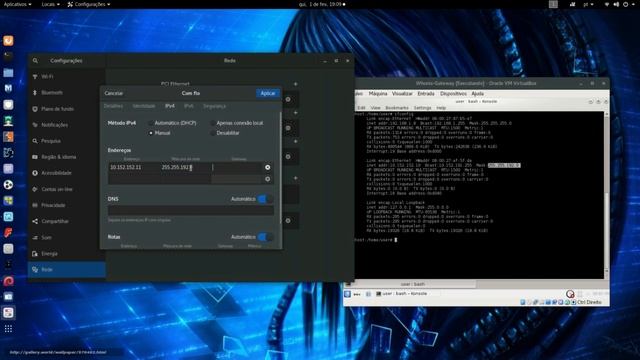Screen dimensions: 640x360
Task: Switch to the IPv6 tab
Action: point(189,106)
